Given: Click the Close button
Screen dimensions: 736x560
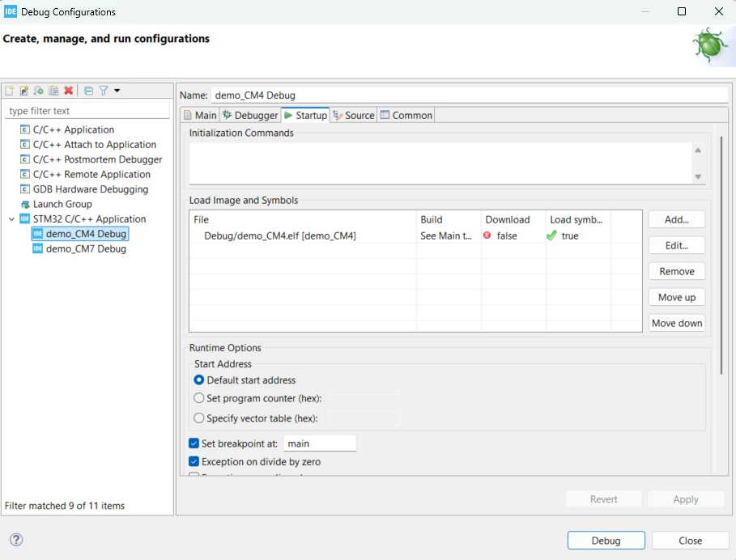Looking at the screenshot, I should click(690, 541).
